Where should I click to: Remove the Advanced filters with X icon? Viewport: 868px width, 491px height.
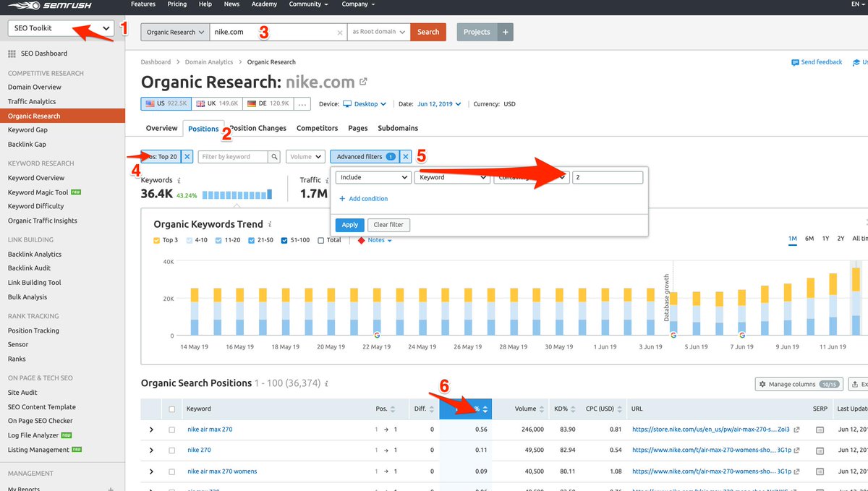tap(406, 156)
